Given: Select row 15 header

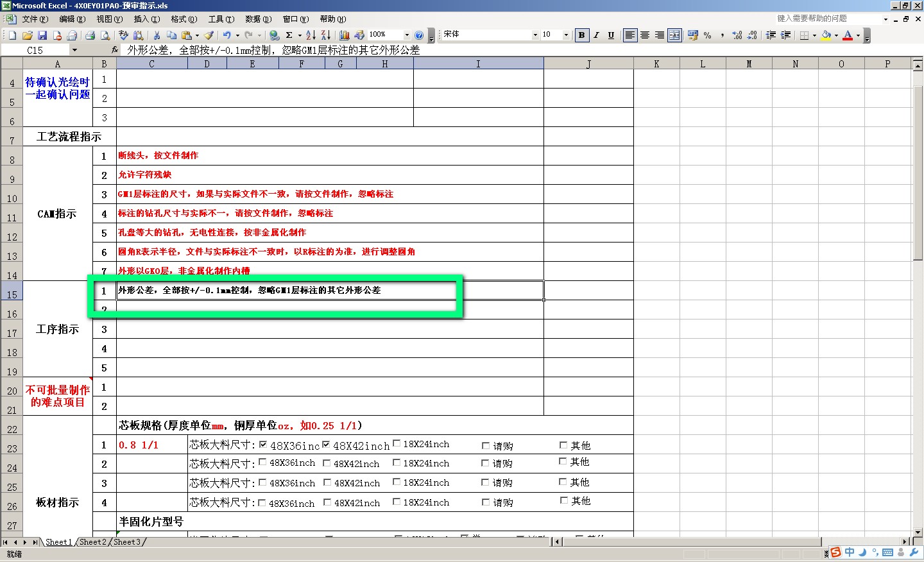Looking at the screenshot, I should 12,291.
